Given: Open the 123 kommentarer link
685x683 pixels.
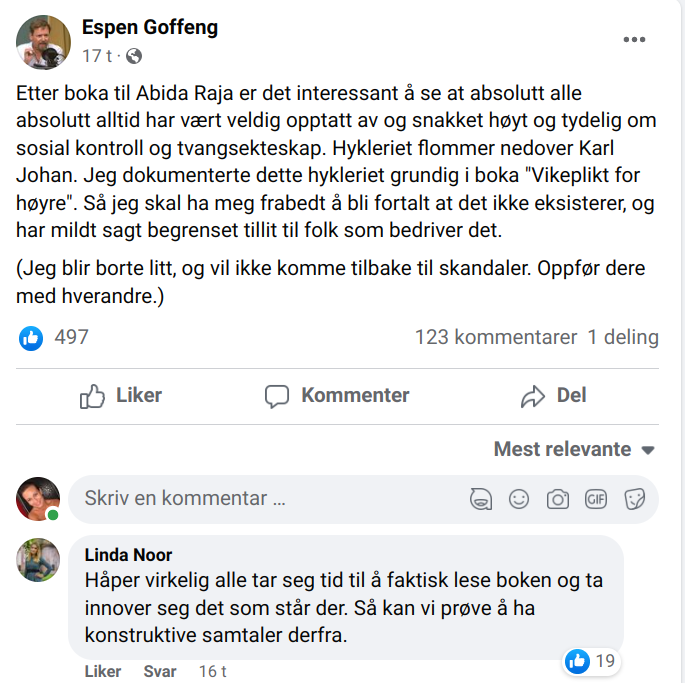Looking at the screenshot, I should [x=496, y=337].
